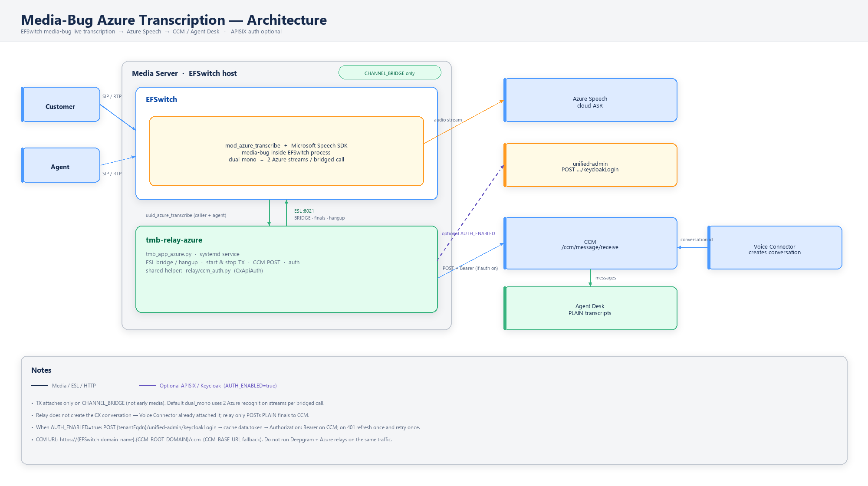Select the Agent node box
868x486 pixels.
click(61, 165)
